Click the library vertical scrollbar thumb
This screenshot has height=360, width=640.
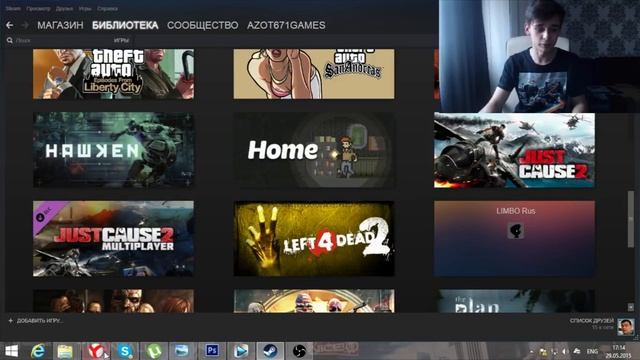click(x=631, y=219)
